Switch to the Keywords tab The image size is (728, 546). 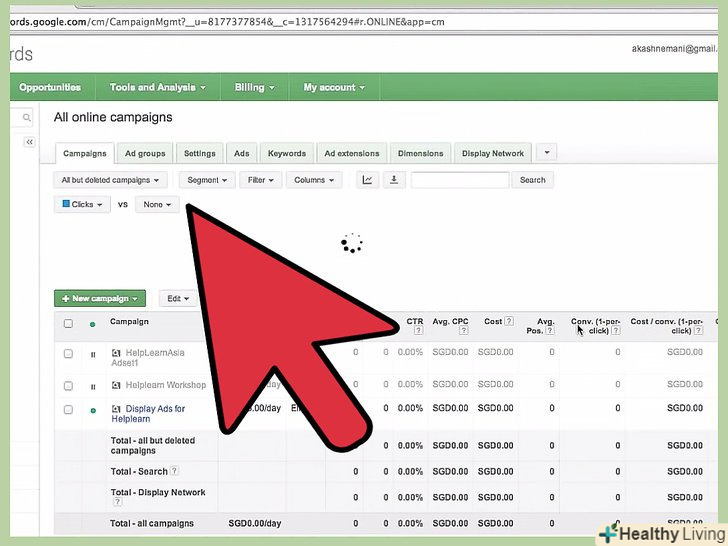[286, 153]
